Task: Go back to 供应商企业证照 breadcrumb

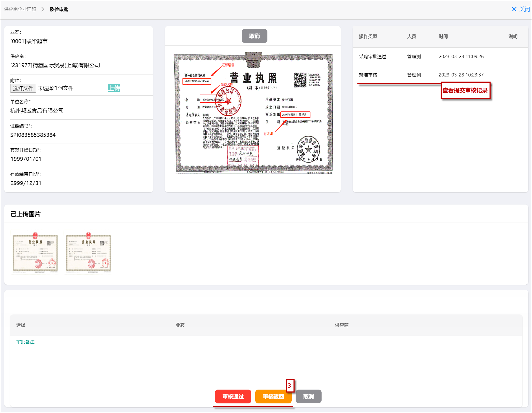Action: (20, 9)
